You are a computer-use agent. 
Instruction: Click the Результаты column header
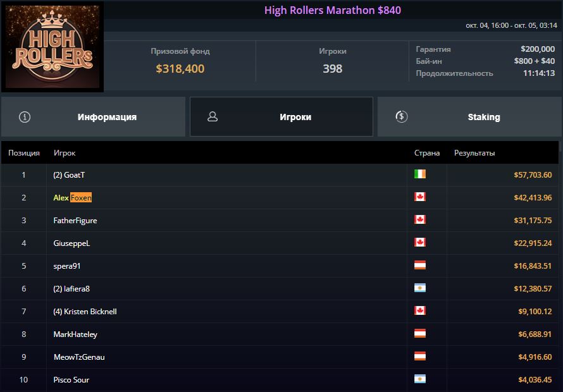click(474, 153)
